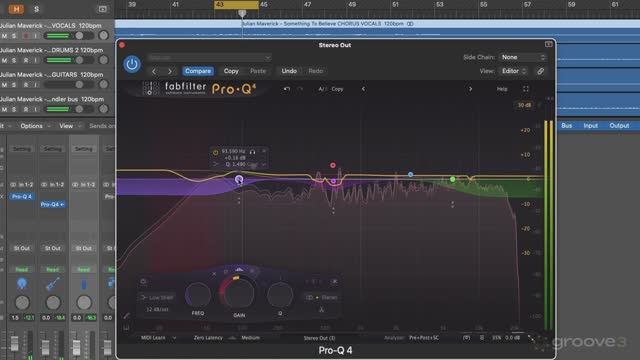Click the band panel power icon
The height and width of the screenshot is (360, 640).
(x=143, y=281)
